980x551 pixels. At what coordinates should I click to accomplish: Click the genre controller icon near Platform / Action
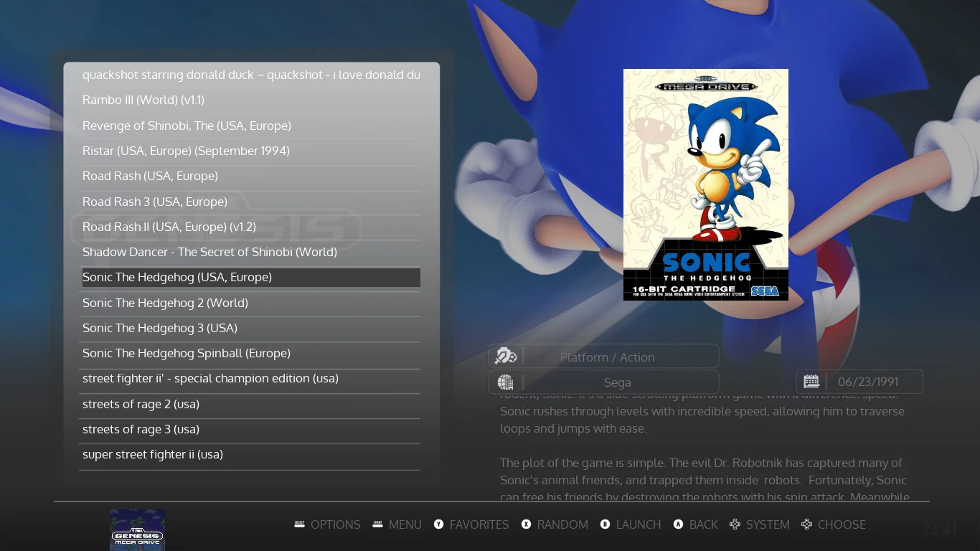[x=506, y=357]
